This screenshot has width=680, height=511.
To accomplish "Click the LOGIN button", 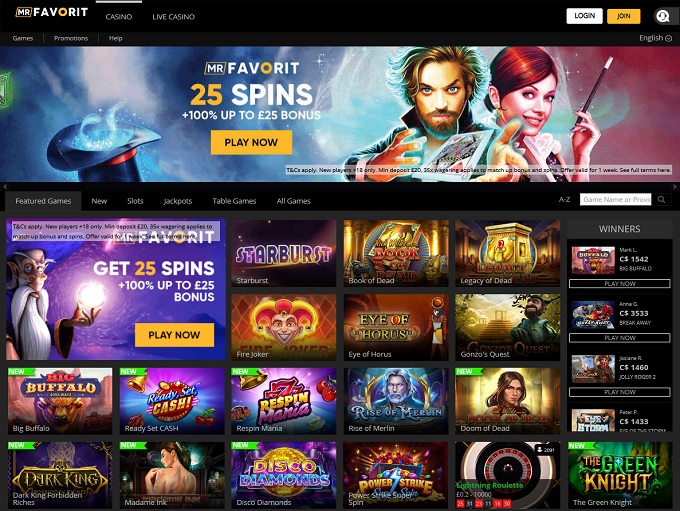I will tap(584, 16).
